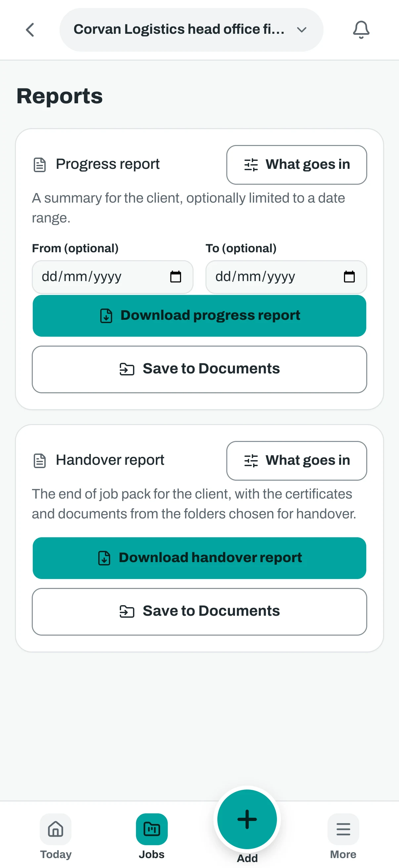Click the Handover report document icon

pyautogui.click(x=40, y=460)
